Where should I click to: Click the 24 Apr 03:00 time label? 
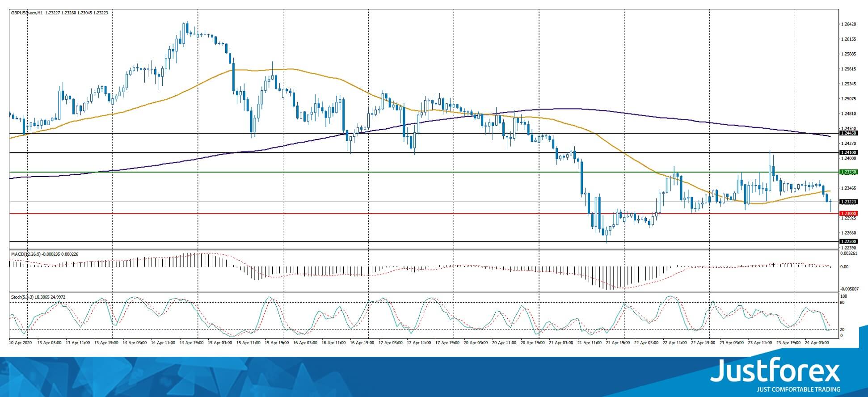(x=817, y=342)
